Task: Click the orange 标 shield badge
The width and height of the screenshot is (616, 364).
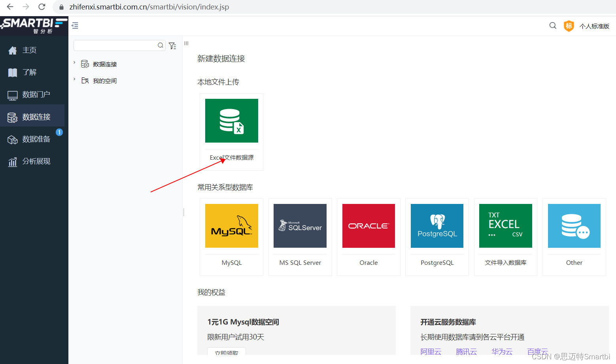Action: (x=569, y=26)
